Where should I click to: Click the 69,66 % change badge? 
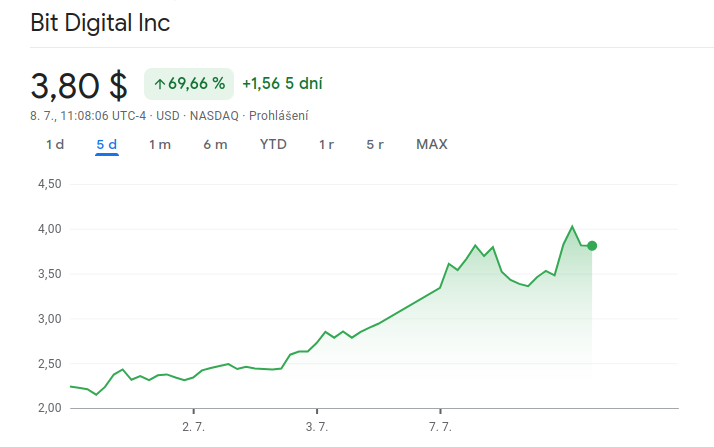(x=189, y=84)
